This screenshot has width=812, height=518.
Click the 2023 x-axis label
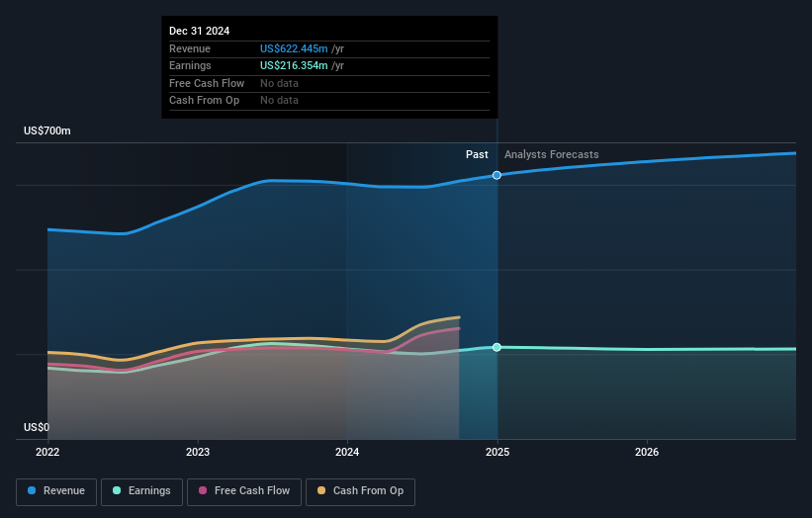click(x=198, y=453)
